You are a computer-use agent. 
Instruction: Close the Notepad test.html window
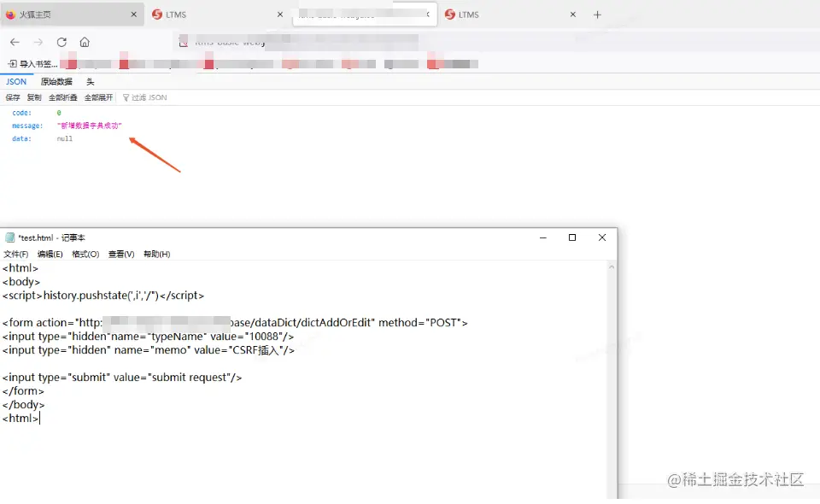coord(602,237)
